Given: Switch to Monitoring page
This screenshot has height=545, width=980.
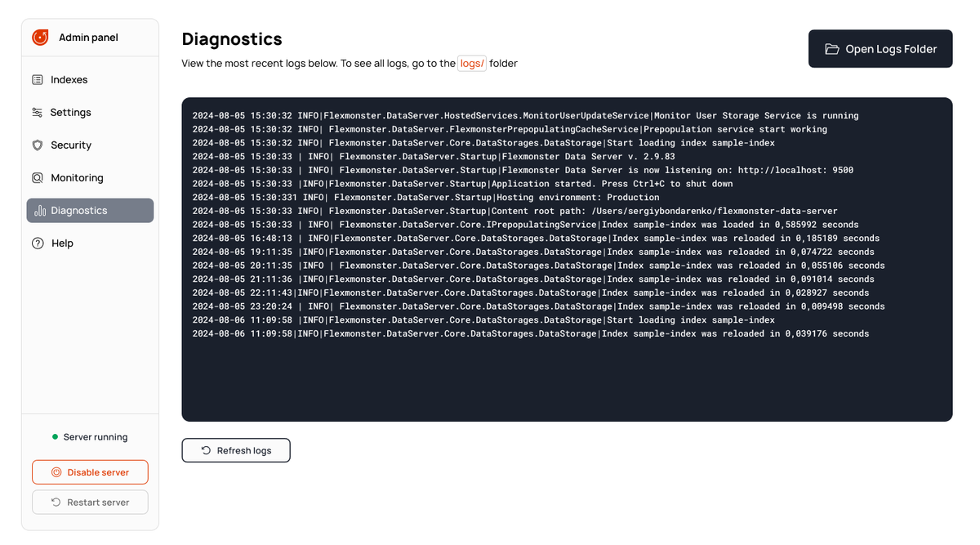Looking at the screenshot, I should 90,178.
